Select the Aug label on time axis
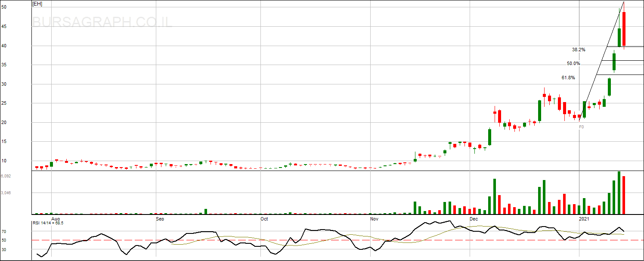This screenshot has width=644, height=261. 56,219
